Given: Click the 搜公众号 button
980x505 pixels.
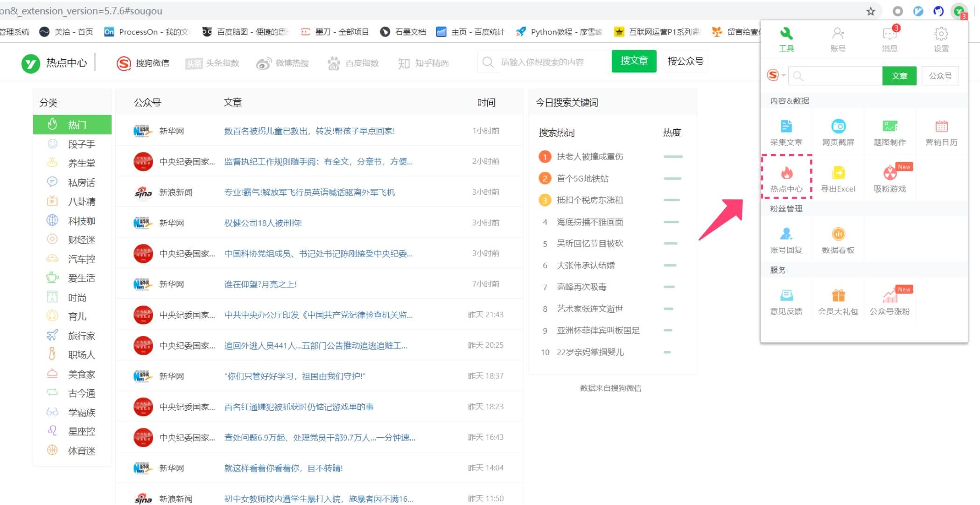Looking at the screenshot, I should tap(685, 61).
